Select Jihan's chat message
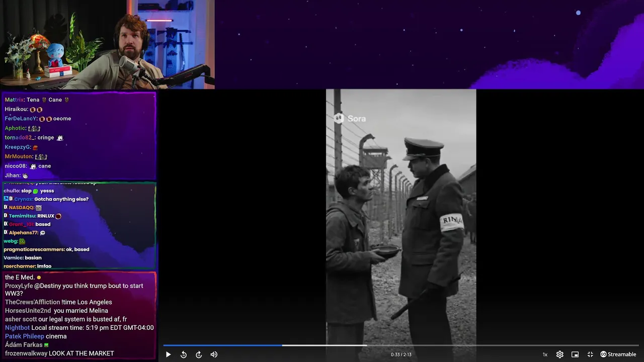Image resolution: width=644 pixels, height=362 pixels. [16, 175]
